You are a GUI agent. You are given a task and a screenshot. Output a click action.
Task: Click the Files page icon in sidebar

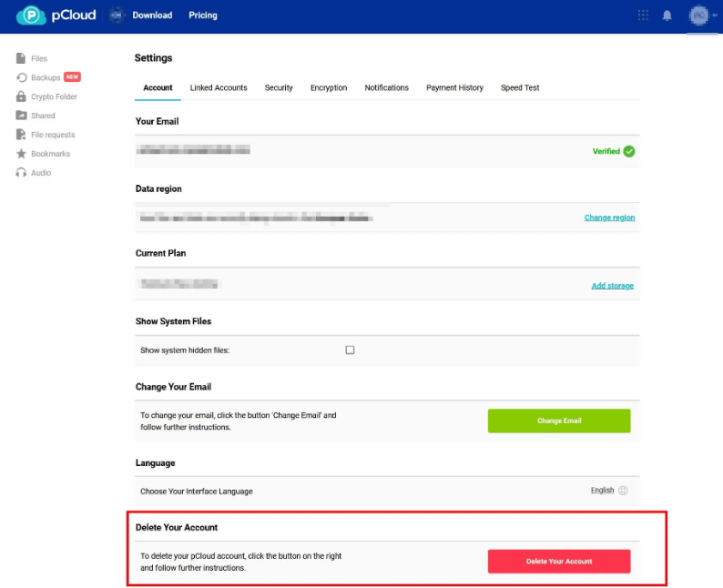[x=21, y=58]
